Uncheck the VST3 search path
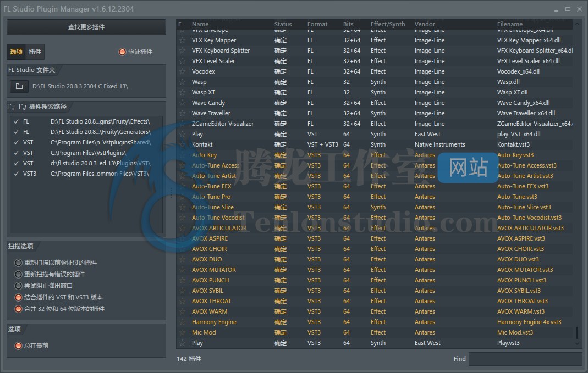The height and width of the screenshot is (373, 588). [x=16, y=174]
